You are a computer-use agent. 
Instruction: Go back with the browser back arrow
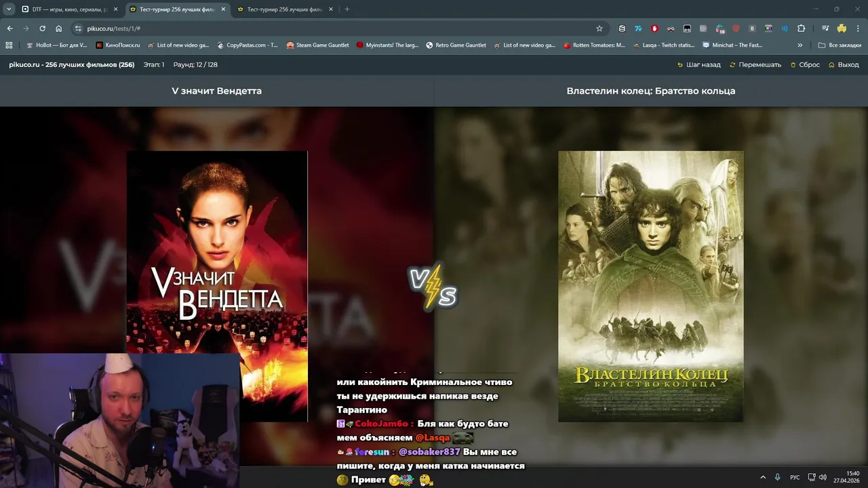(9, 28)
